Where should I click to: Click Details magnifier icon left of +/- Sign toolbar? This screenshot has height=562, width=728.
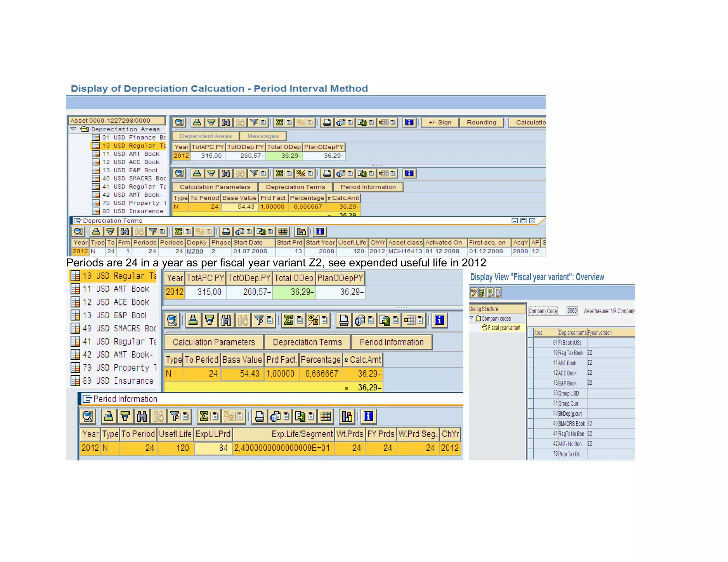(179, 123)
